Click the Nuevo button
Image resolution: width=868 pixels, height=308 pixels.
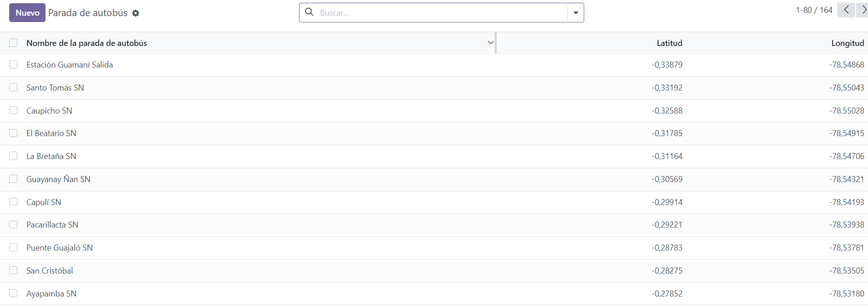[x=27, y=13]
